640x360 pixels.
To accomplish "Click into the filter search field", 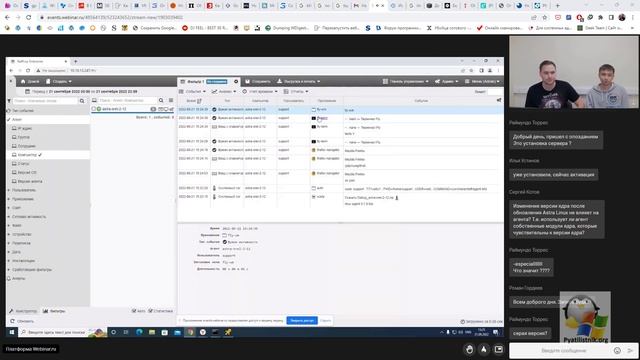I will point(45,100).
